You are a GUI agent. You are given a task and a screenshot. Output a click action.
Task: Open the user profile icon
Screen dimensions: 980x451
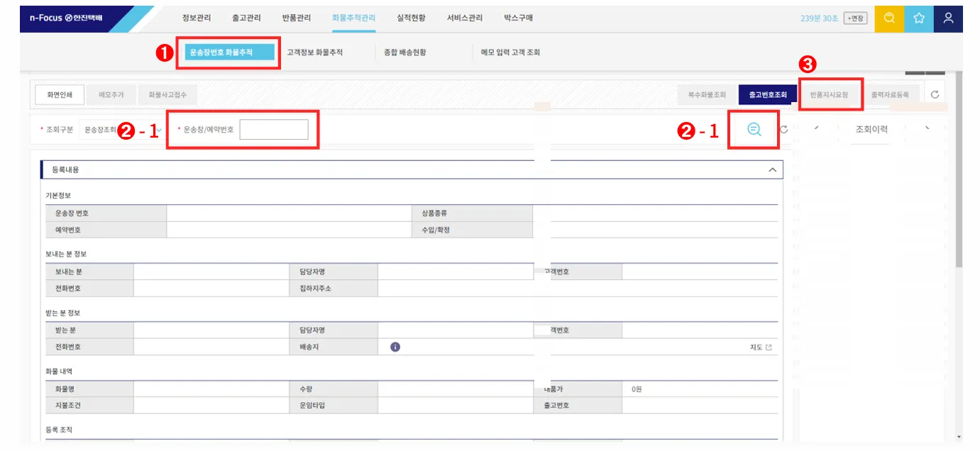(x=948, y=18)
